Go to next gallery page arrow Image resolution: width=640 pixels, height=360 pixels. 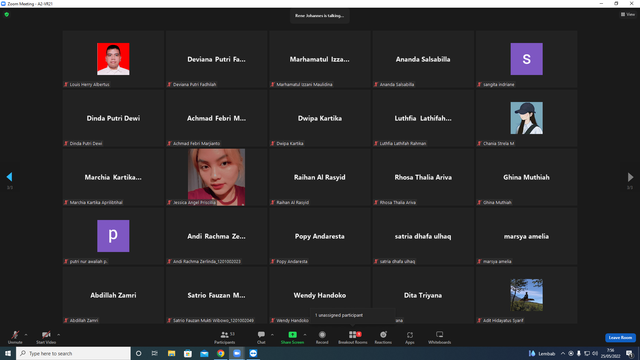click(x=630, y=177)
